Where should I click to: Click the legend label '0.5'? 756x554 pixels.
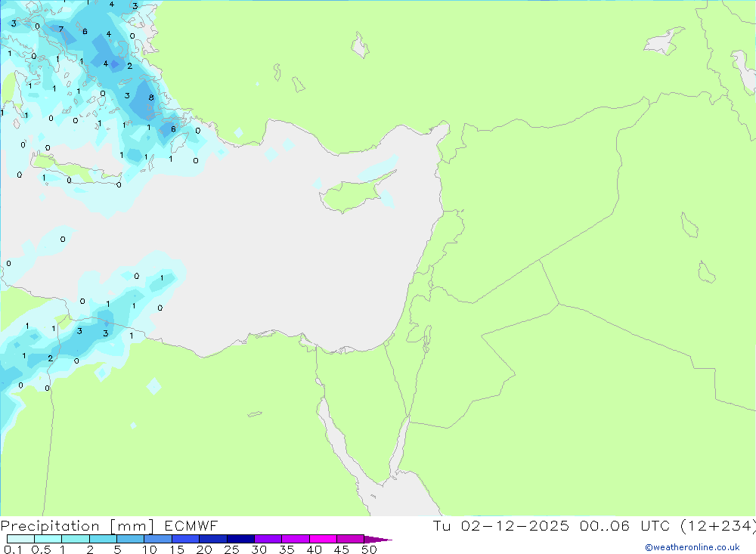[41, 549]
